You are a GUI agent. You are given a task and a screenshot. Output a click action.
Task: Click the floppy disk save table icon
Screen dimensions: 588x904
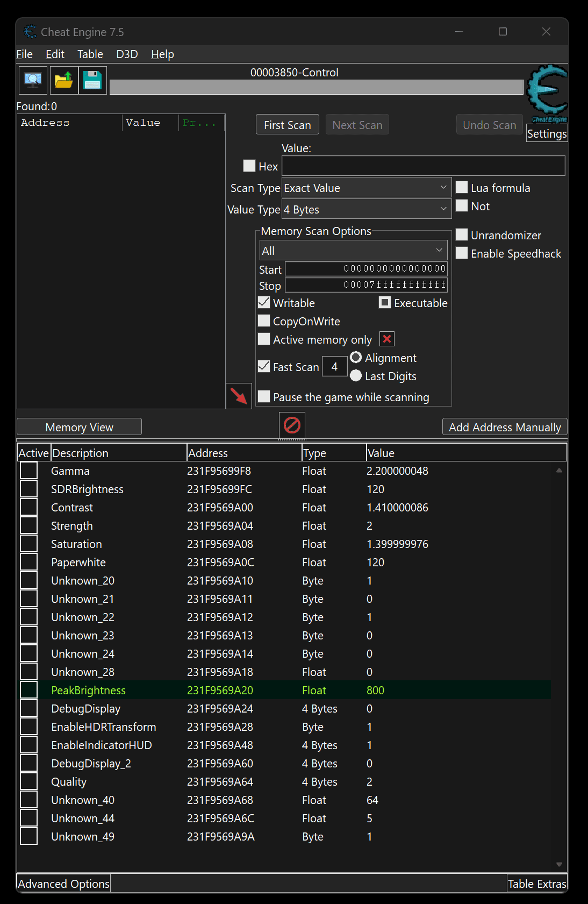[92, 81]
